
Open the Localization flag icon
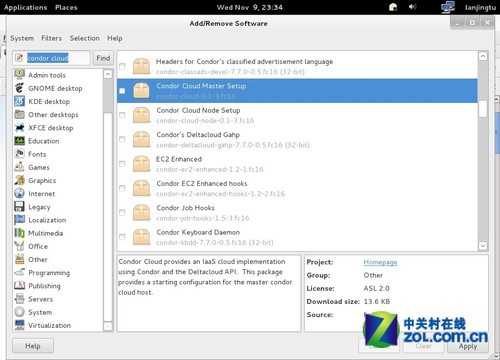[x=19, y=220]
